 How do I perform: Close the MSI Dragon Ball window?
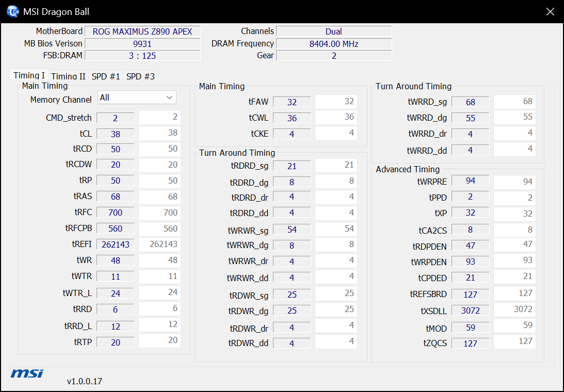click(550, 11)
